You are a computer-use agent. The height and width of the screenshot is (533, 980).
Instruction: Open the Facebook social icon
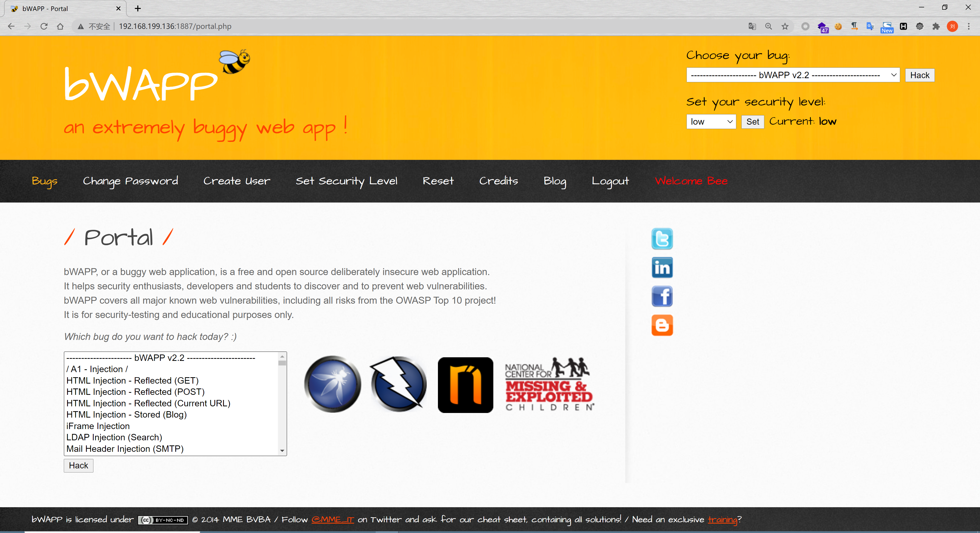(x=662, y=296)
